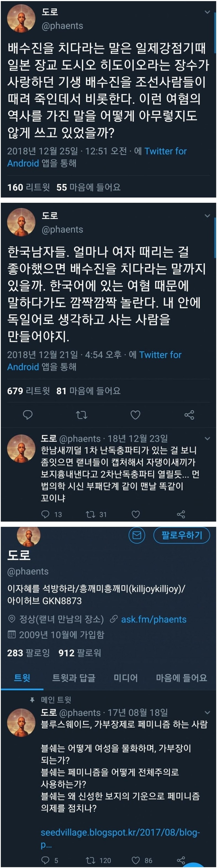The width and height of the screenshot is (217, 868).
Task: Reply to the Dec 23 tweet with 13 replies
Action: click(45, 514)
